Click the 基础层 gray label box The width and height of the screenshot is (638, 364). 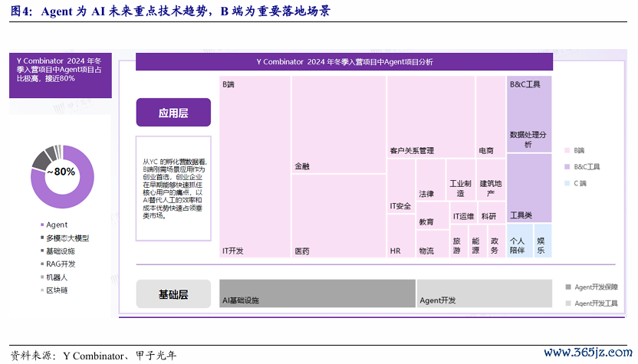pos(173,293)
